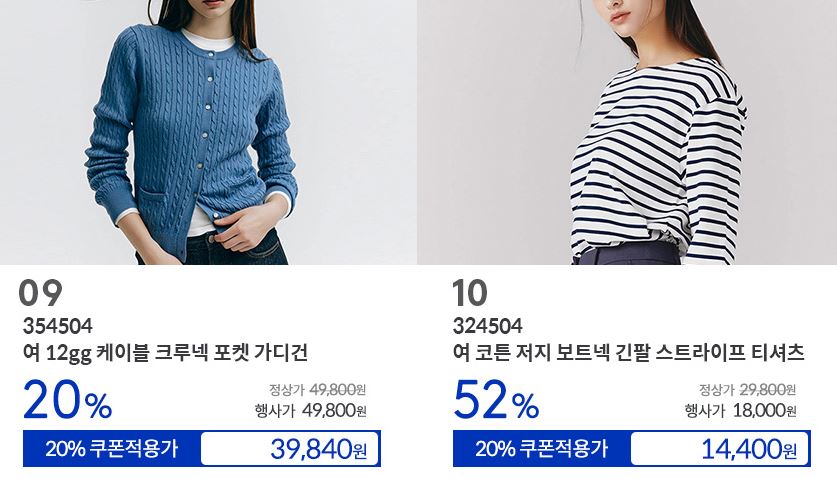
Task: Click the 39,840원 coupon price box
Action: (289, 449)
